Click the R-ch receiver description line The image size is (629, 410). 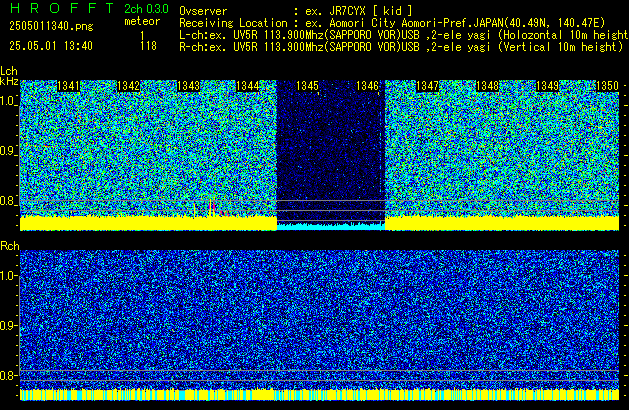tap(401, 47)
